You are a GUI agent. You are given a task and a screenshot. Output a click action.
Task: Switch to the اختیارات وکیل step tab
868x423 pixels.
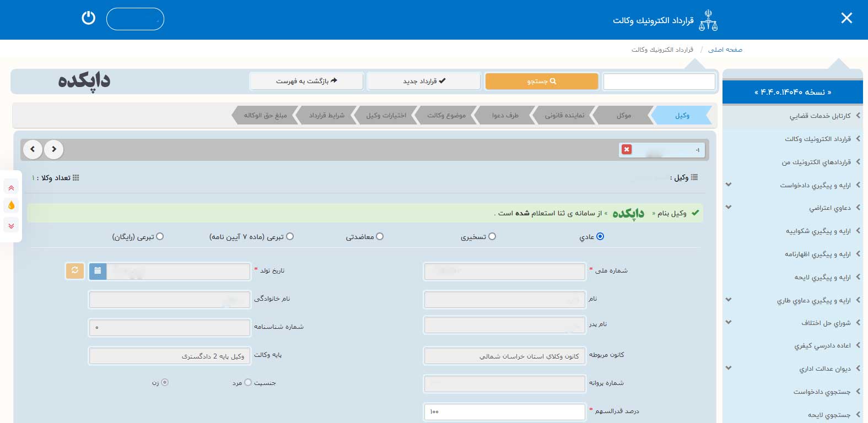(386, 115)
